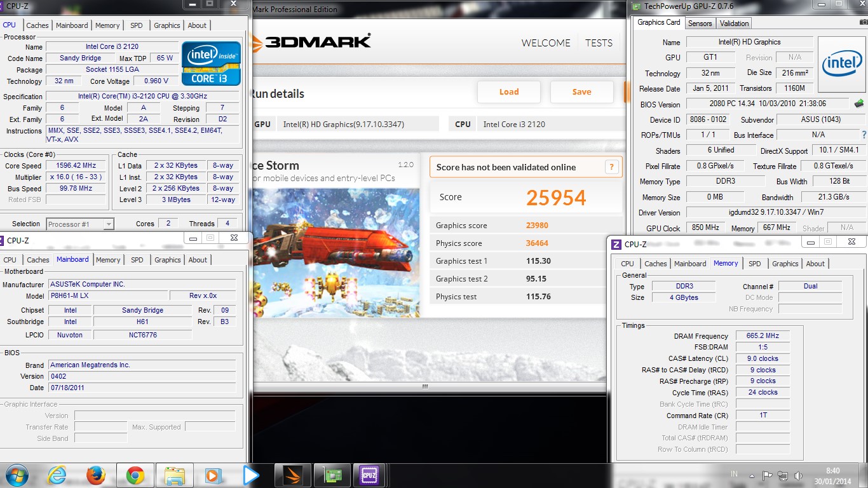Click the motherboard Model value P8H61-M LX
868x488 pixels.
point(107,296)
